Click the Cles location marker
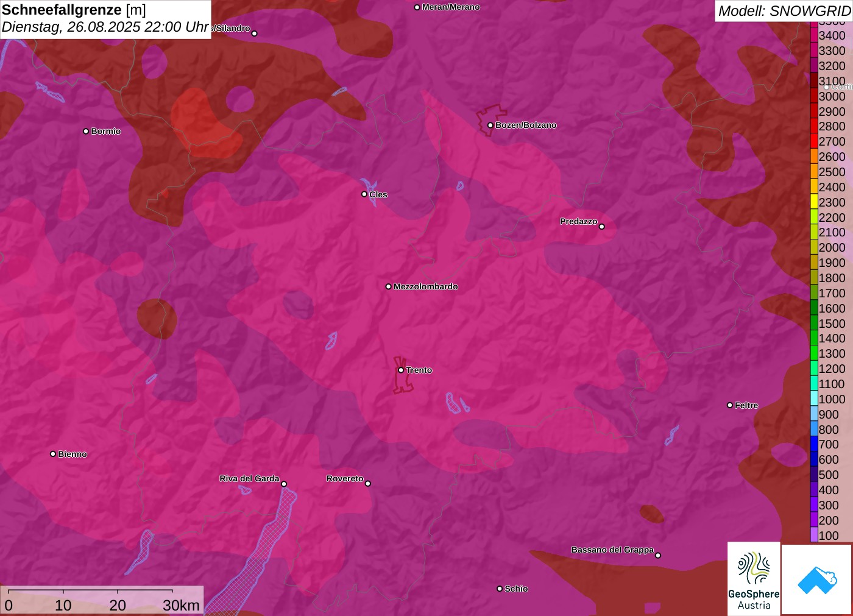 tap(364, 194)
